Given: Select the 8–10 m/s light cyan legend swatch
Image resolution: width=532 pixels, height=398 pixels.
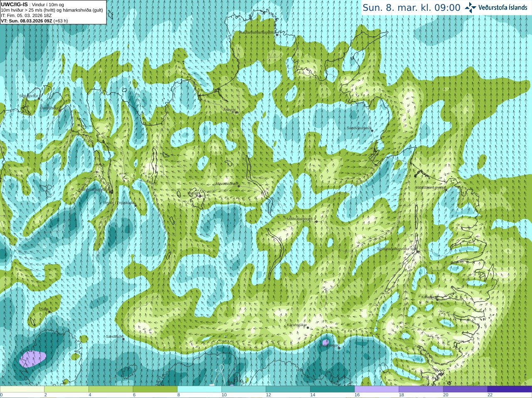Looking at the screenshot, I should [199, 389].
